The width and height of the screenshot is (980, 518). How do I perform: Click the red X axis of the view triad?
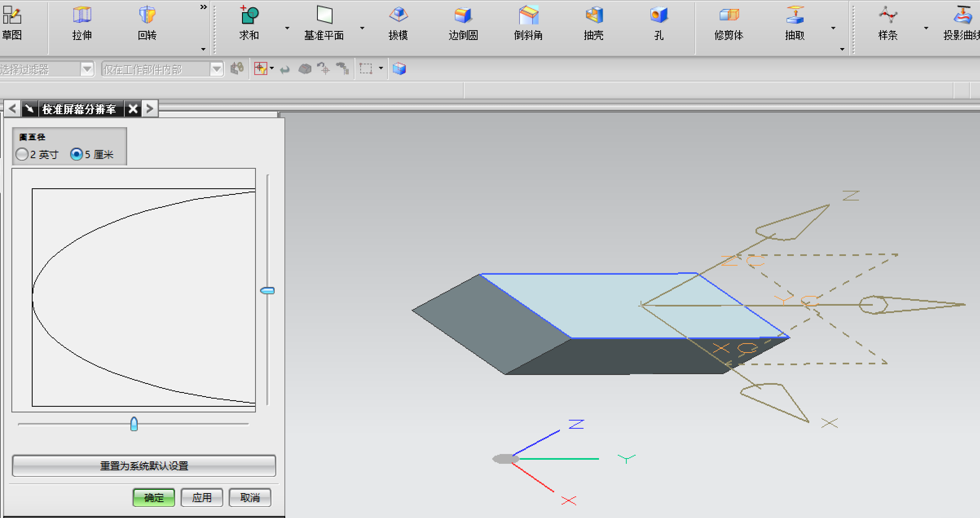[x=533, y=477]
